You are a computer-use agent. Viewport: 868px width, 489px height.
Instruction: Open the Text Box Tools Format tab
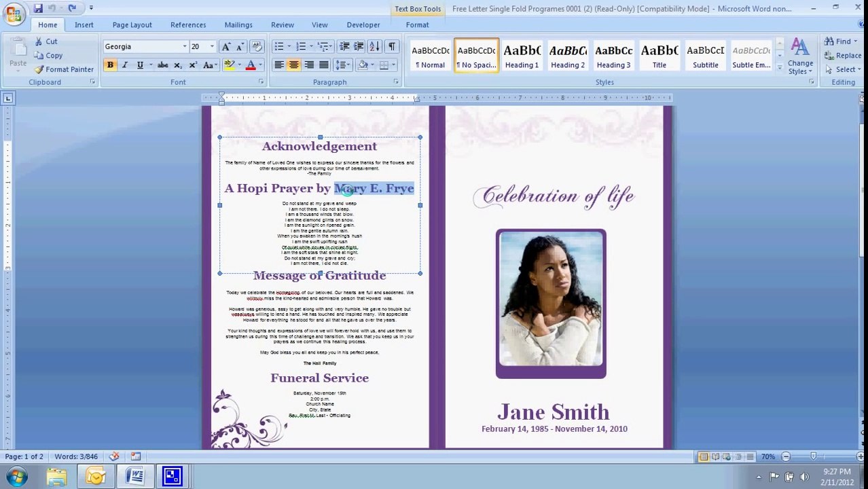[x=418, y=25]
